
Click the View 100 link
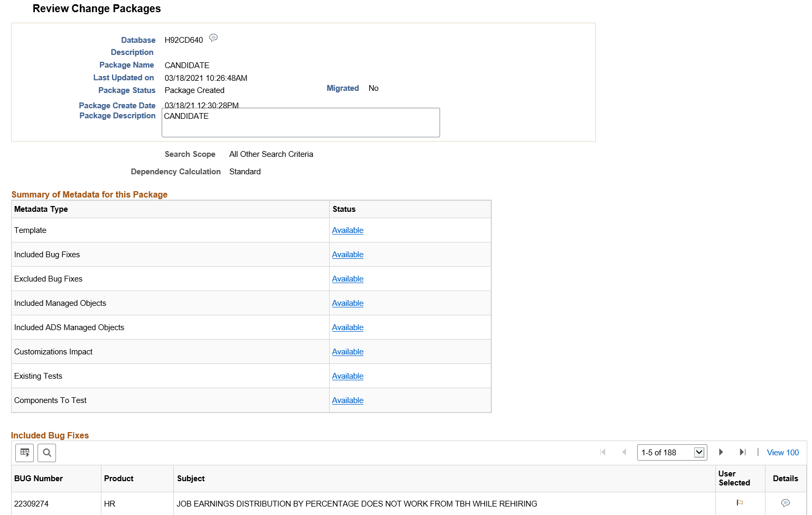(x=783, y=453)
